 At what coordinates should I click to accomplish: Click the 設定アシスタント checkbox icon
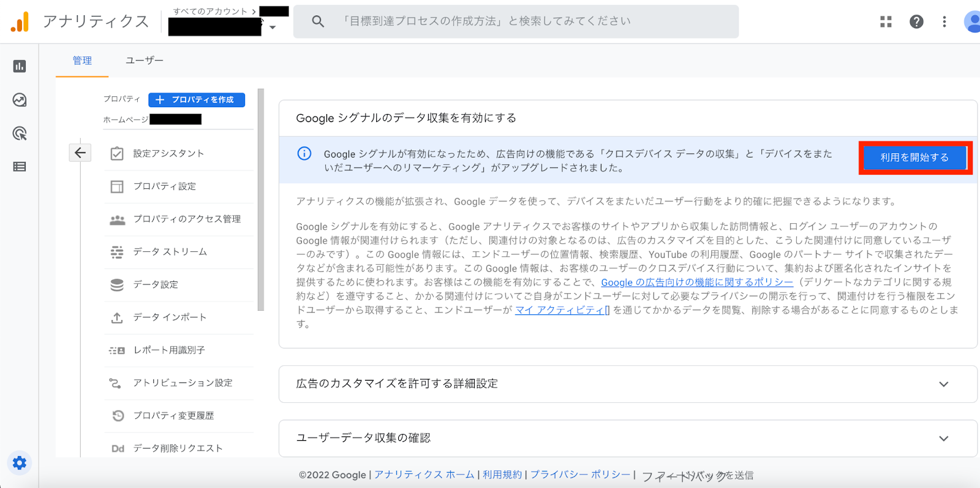click(x=117, y=153)
